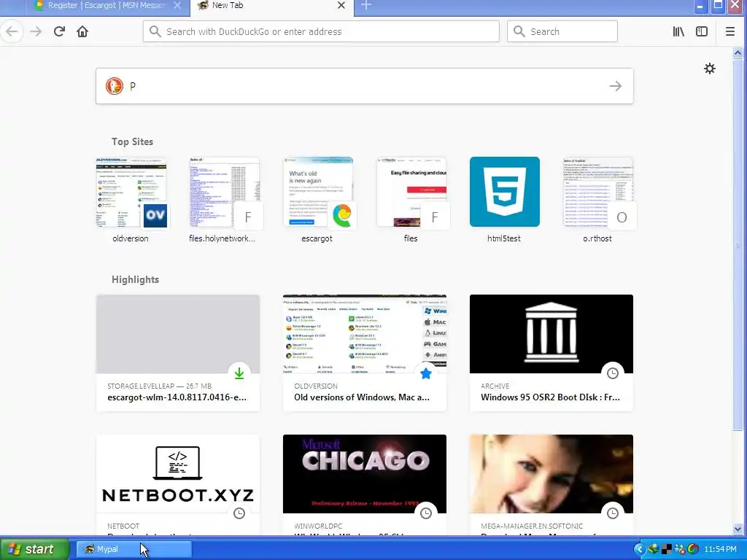Click history clock icon on Archive card
Image resolution: width=747 pixels, height=560 pixels.
(613, 373)
